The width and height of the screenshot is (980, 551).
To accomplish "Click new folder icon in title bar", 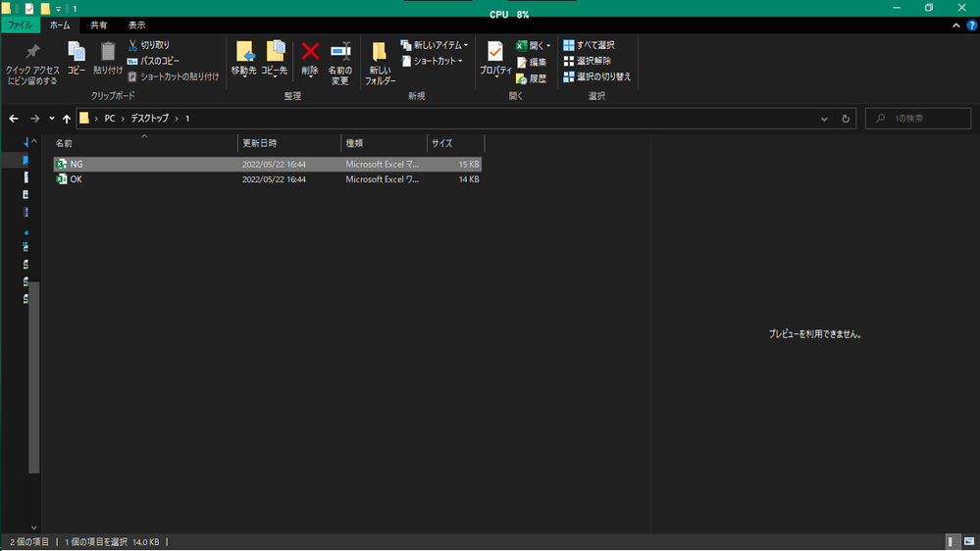I will (45, 8).
